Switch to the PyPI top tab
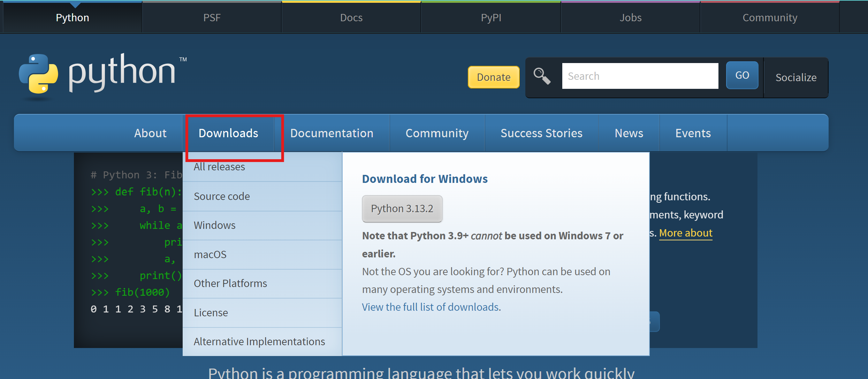This screenshot has width=868, height=379. 491,17
